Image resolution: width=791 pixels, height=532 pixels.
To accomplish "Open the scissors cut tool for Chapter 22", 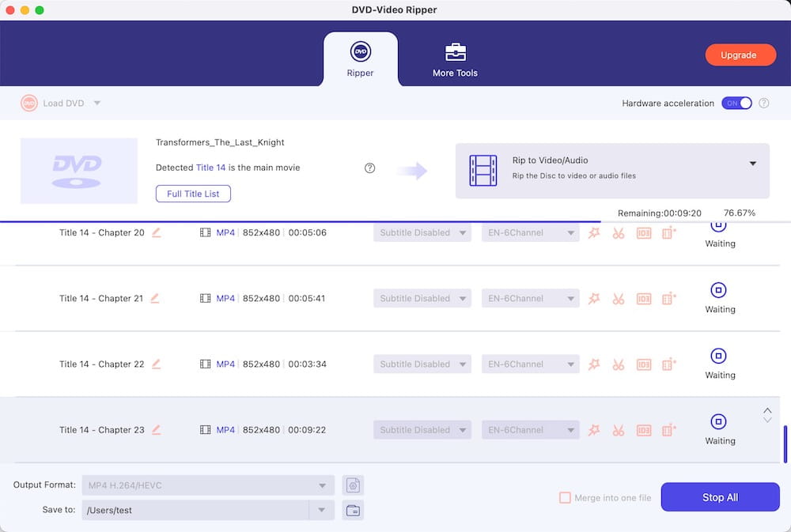I will pos(619,364).
